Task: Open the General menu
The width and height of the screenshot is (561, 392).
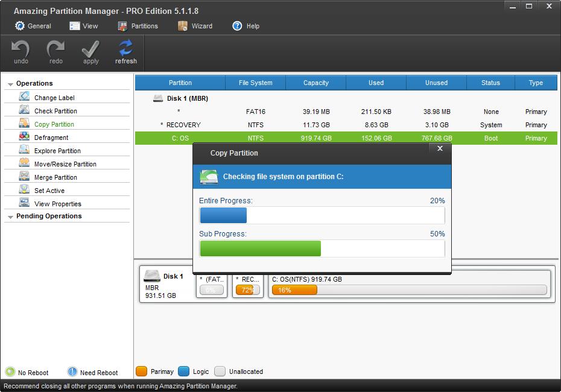Action: 33,26
